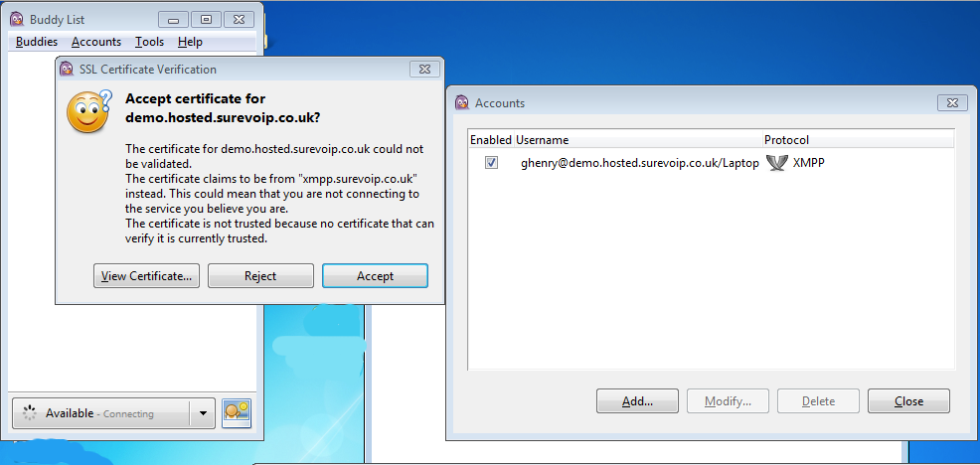Accept the SSL certificate
The height and width of the screenshot is (465, 980).
[375, 275]
